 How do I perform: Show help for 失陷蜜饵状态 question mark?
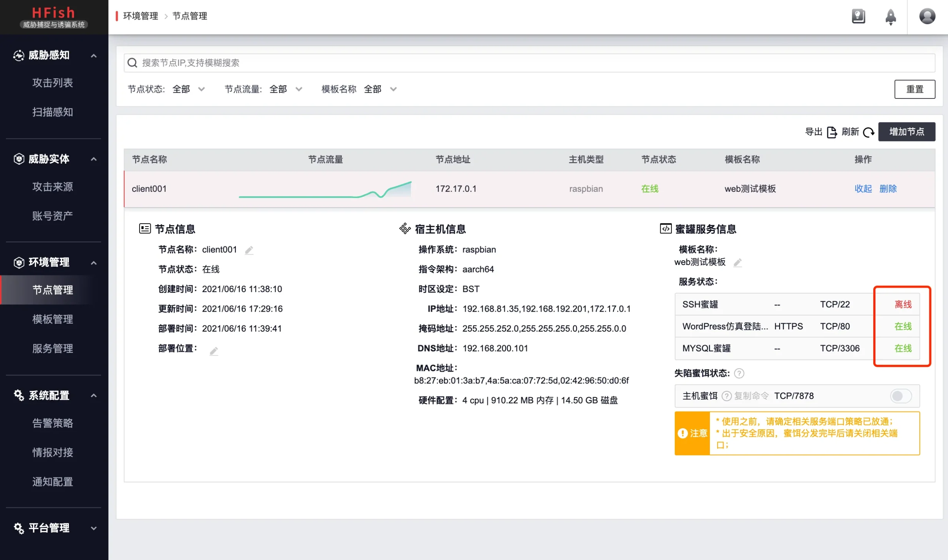[x=739, y=373]
